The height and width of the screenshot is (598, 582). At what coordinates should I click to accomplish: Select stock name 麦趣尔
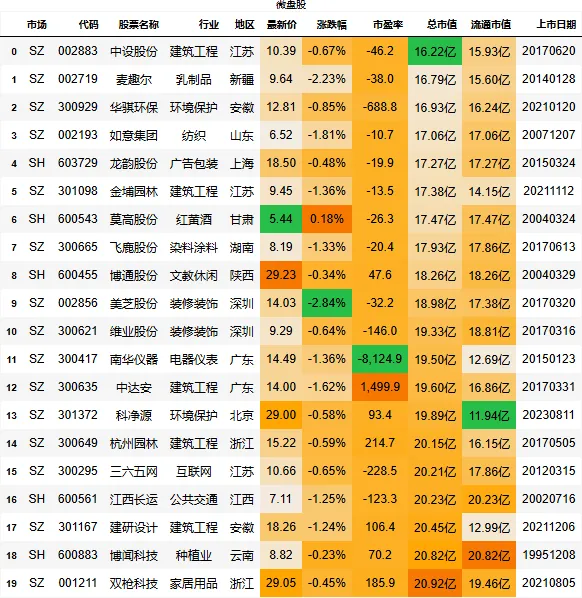(134, 79)
